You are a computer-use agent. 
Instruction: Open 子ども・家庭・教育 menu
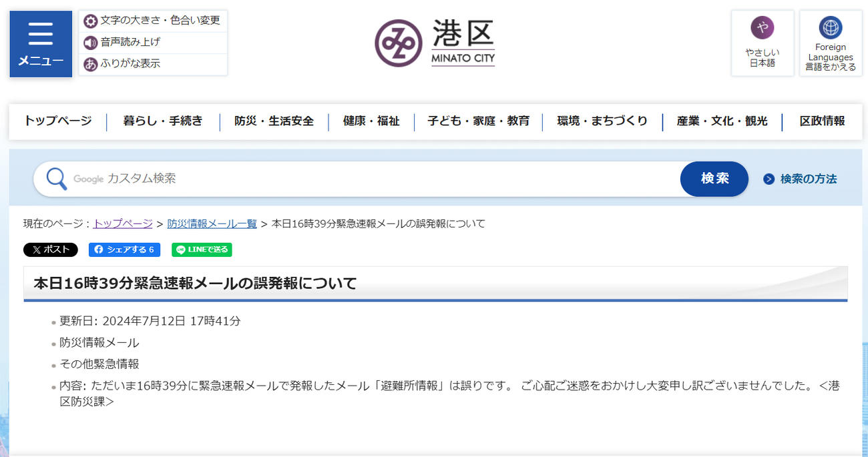pyautogui.click(x=478, y=121)
